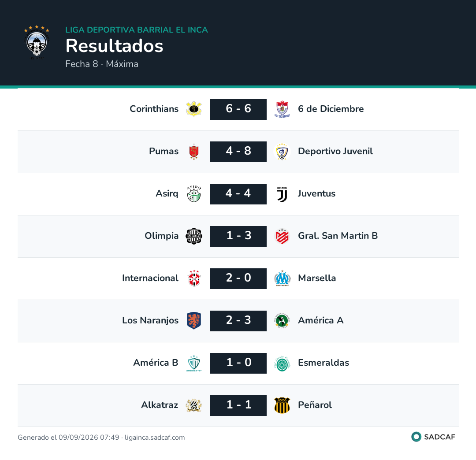Viewport: 476px width, 460px height.
Task: Select the Esmeraldas team name
Action: (x=324, y=363)
